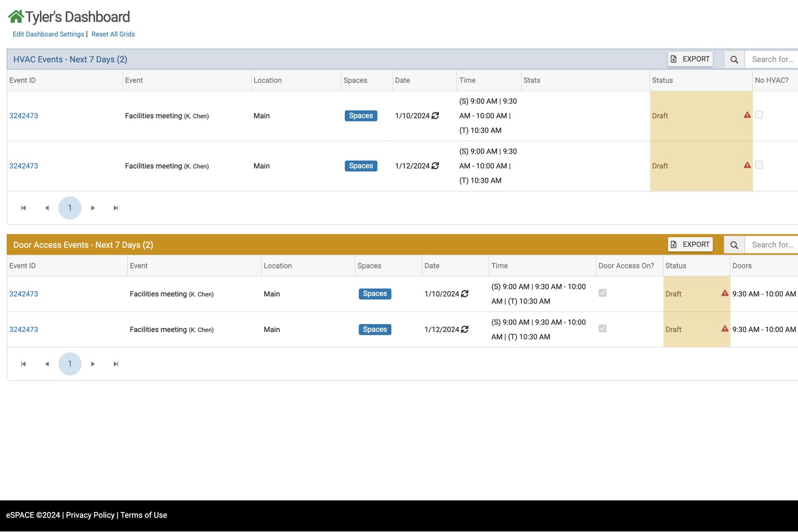Click the warning triangle in HVAC 1/10/2024 Draft status
The width and height of the screenshot is (798, 532).
click(747, 115)
